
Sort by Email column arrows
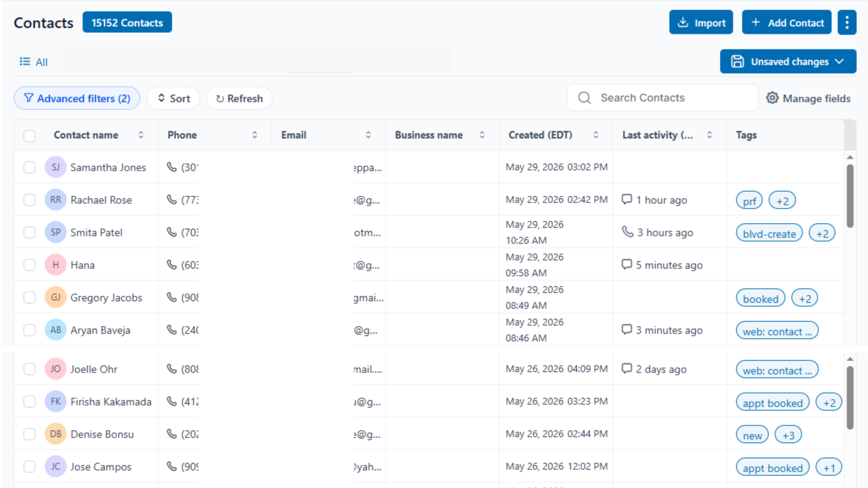[x=368, y=135]
